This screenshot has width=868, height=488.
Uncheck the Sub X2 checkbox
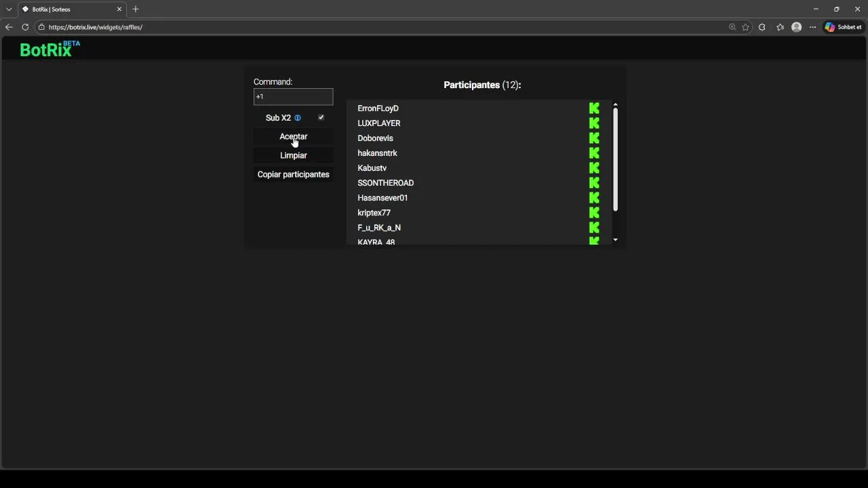(321, 117)
